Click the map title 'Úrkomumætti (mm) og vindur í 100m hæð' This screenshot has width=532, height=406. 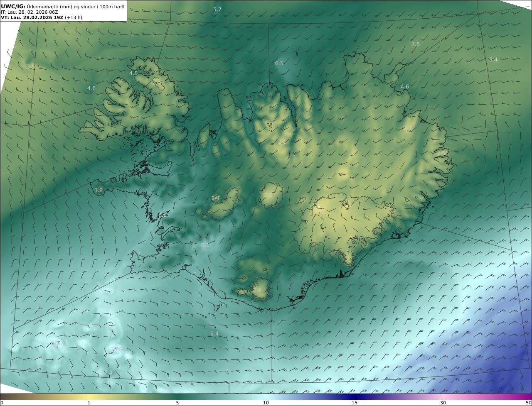(75, 6)
